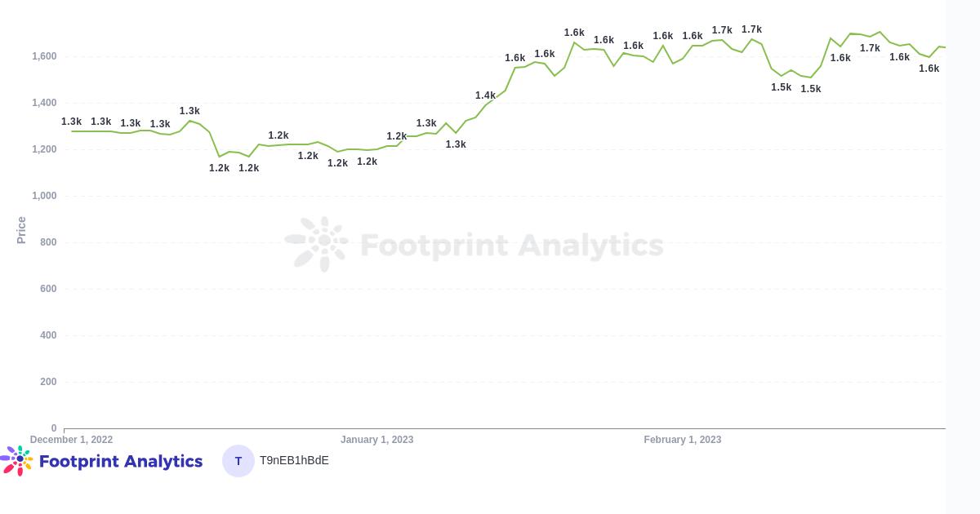Click the 600 y-axis tick label
Screen dimensions: 980x514
tap(48, 289)
